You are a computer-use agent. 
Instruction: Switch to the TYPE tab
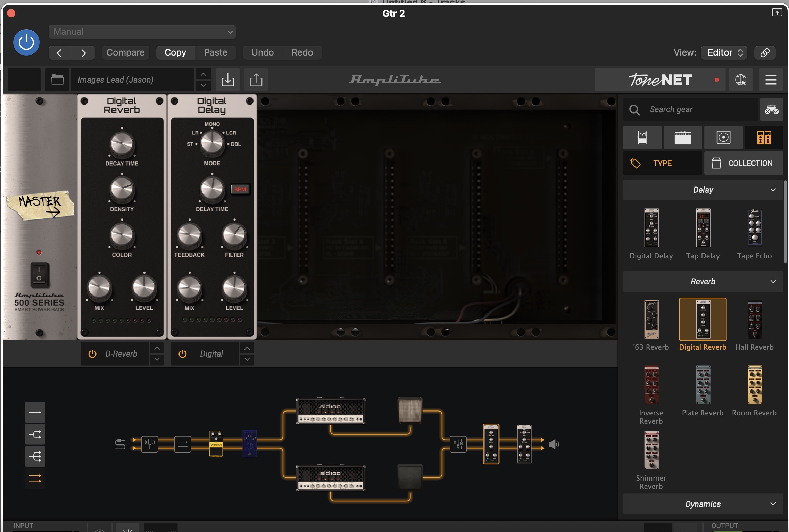pos(663,163)
